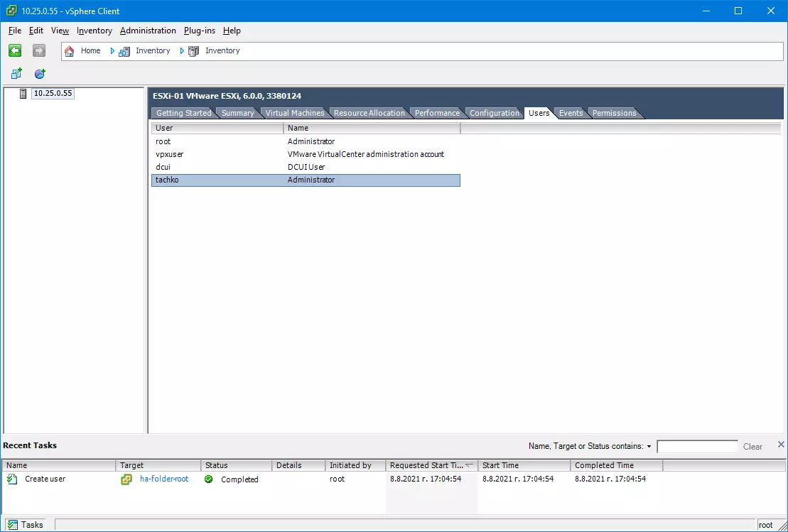
Task: Select the tachko user row
Action: (306, 180)
